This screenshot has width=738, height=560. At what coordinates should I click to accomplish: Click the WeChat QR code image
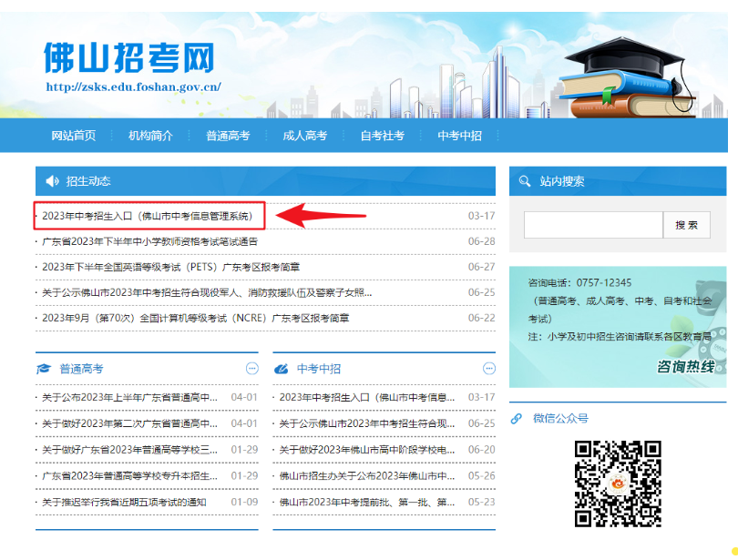click(617, 483)
